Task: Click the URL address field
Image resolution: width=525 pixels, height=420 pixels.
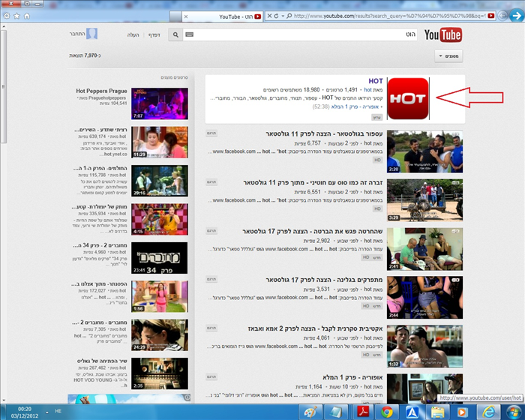Action: (x=390, y=16)
